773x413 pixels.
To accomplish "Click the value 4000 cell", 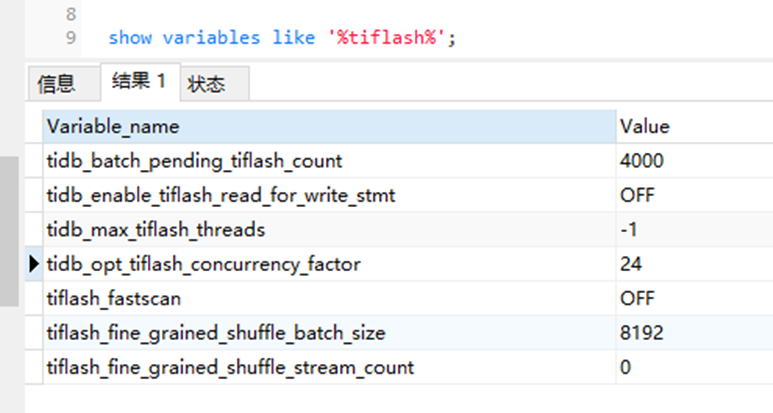I will point(642,160).
